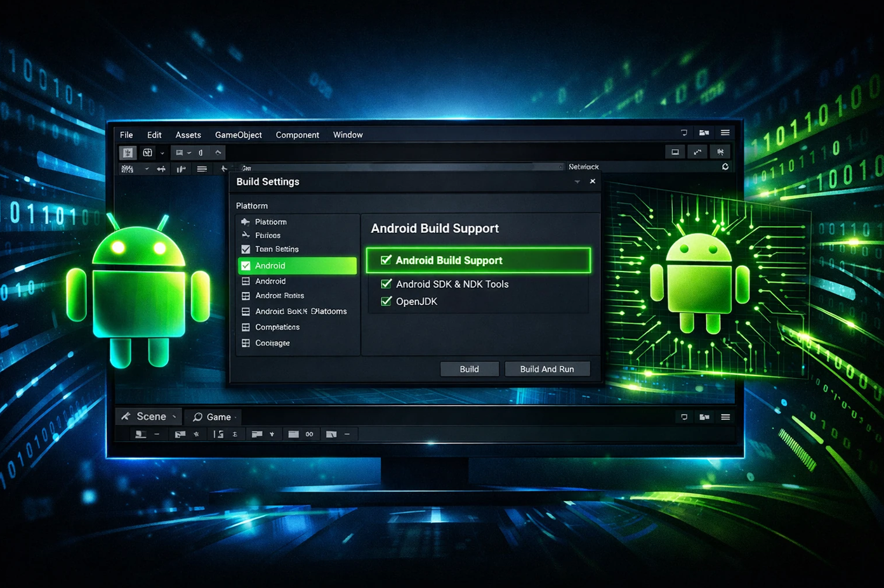The image size is (884, 588).
Task: Click the Netsriack label in the top right panel
Action: [x=584, y=167]
